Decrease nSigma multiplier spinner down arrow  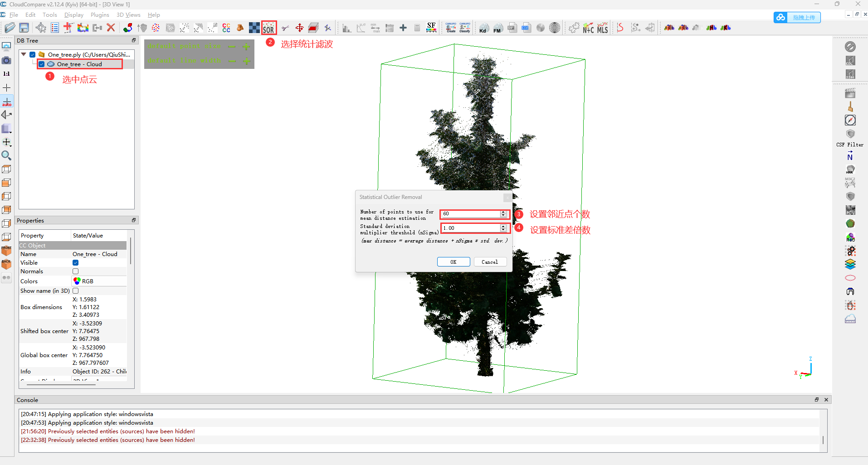(x=503, y=230)
